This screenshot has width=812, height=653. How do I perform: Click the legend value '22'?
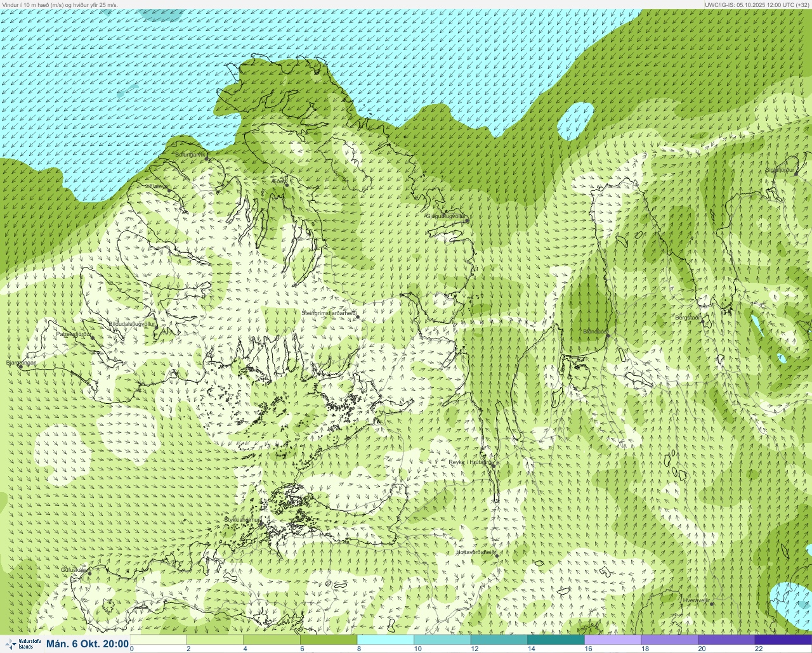click(759, 649)
